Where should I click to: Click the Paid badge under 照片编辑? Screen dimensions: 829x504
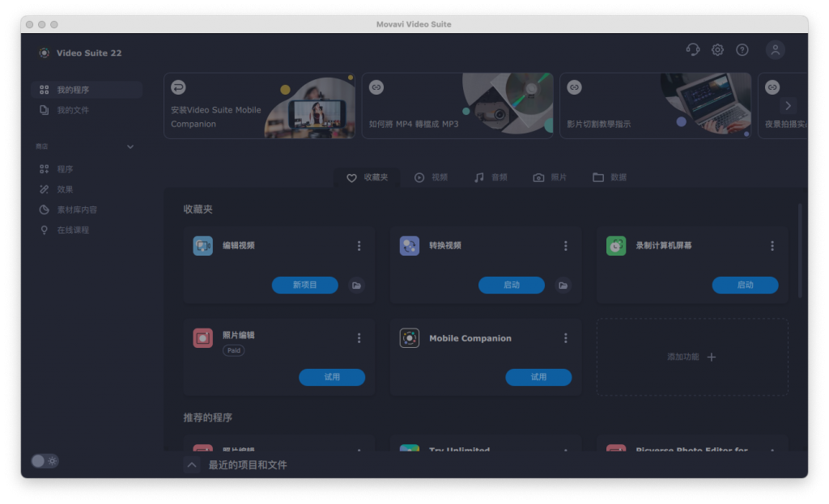pos(234,350)
